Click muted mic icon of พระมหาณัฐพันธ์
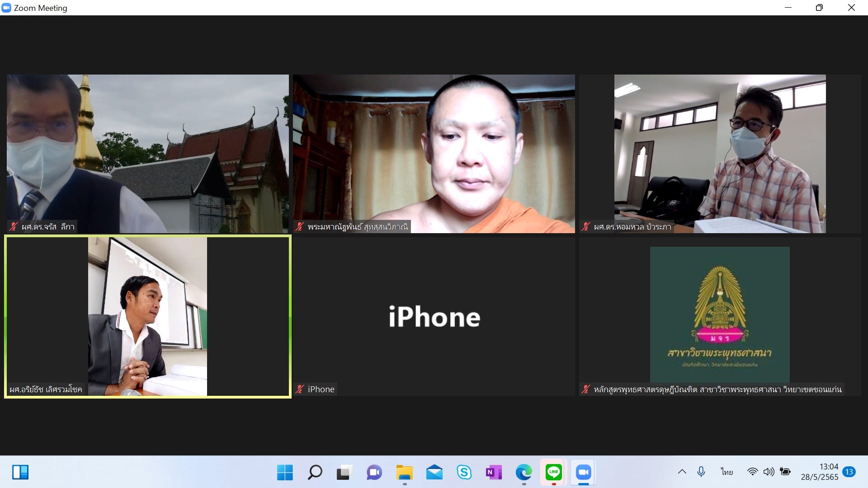Screen dimensions: 868x488 (x=300, y=227)
